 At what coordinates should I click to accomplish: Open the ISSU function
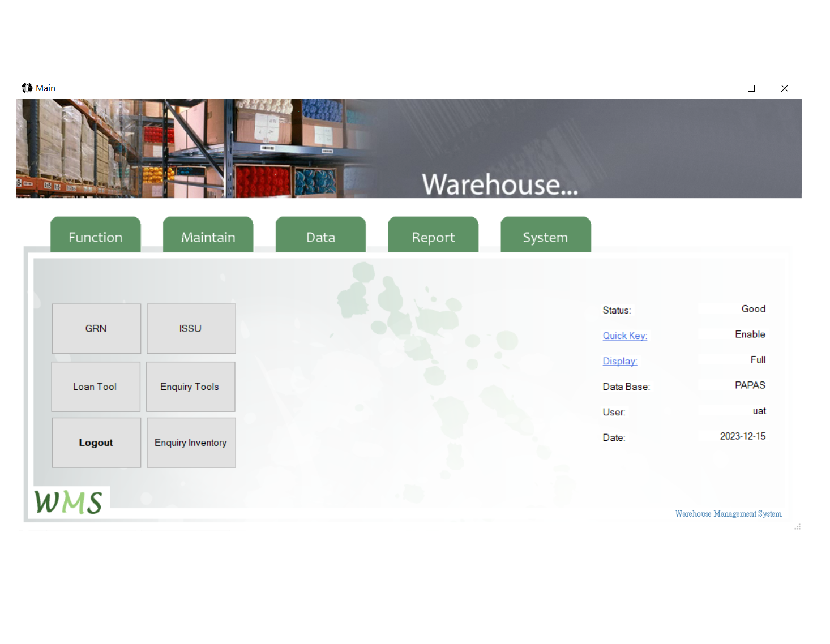[191, 329]
